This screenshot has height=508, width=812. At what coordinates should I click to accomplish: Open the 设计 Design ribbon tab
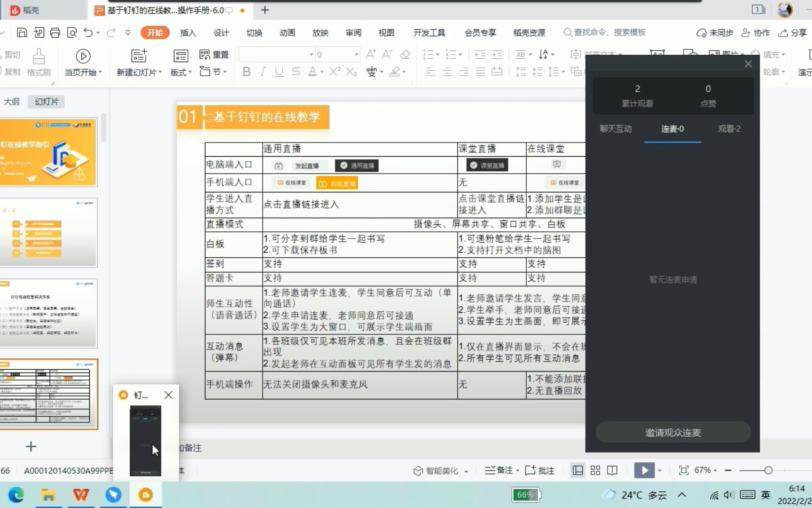pyautogui.click(x=221, y=32)
